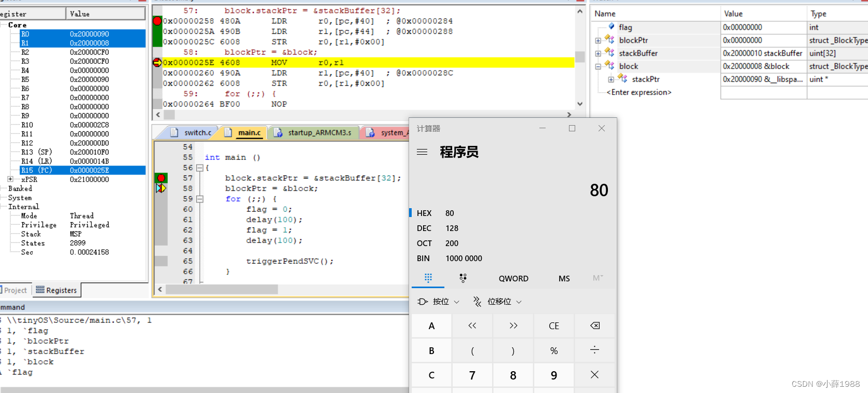Open the QWORD word size selector
868x393 pixels.
tap(513, 279)
